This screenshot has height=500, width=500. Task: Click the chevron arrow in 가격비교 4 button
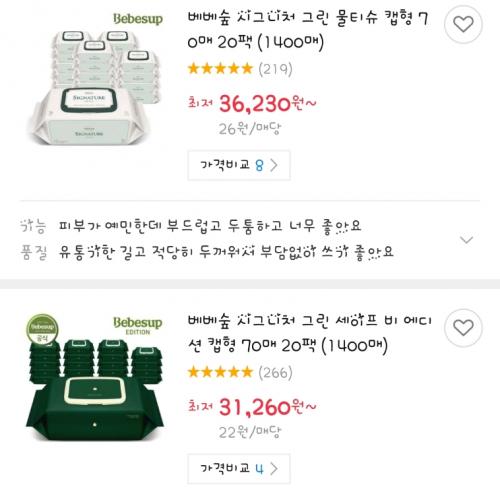point(274,469)
